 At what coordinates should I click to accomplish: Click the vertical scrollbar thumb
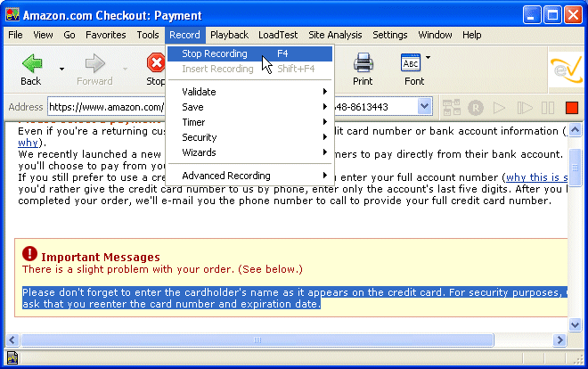(575, 168)
